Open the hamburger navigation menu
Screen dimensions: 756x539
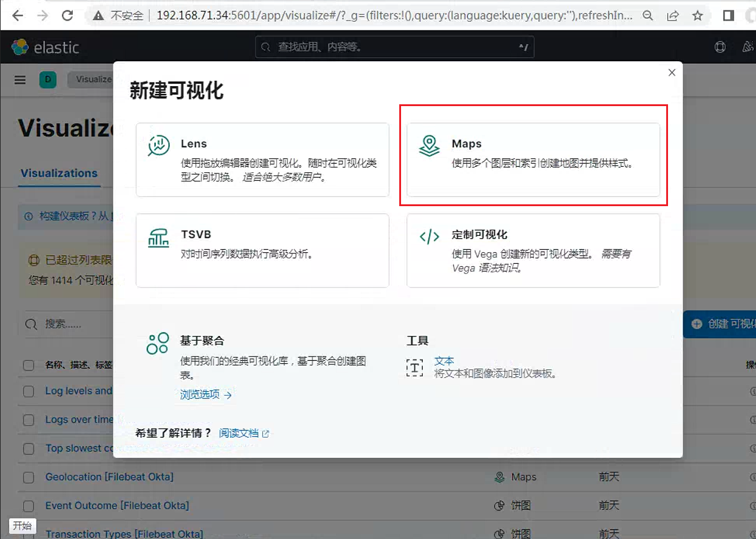pyautogui.click(x=20, y=80)
